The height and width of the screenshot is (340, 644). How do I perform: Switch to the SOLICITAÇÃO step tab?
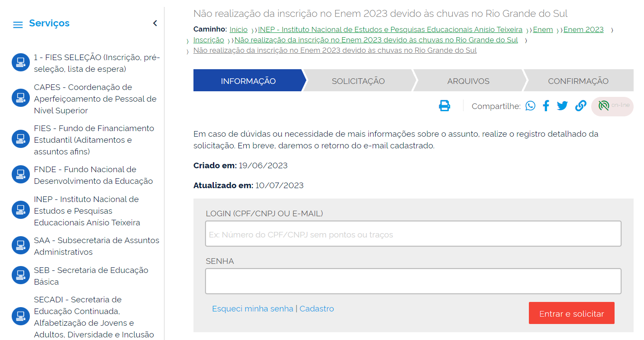358,81
